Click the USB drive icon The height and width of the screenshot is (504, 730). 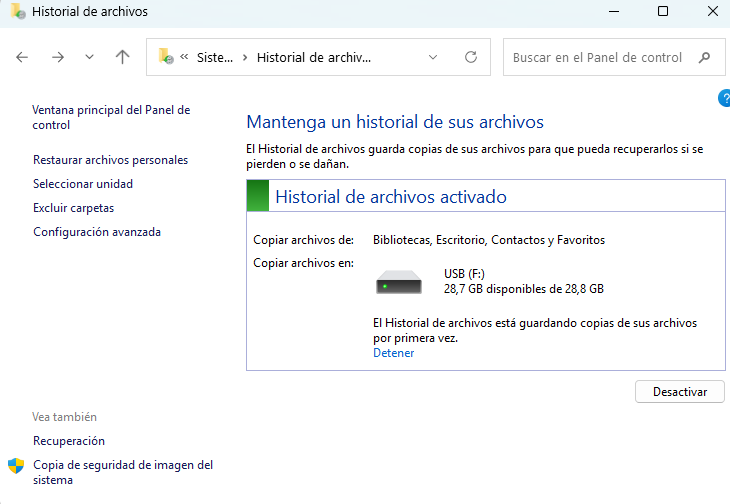click(399, 282)
